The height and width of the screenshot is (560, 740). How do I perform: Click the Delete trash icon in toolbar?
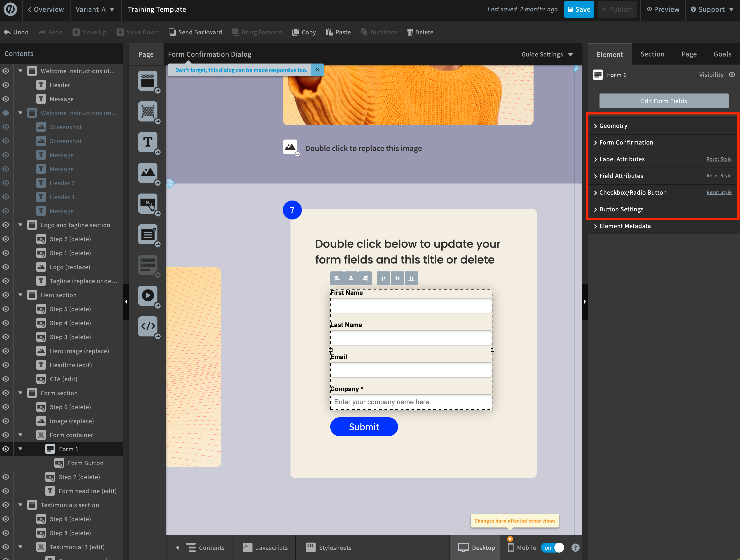click(410, 32)
